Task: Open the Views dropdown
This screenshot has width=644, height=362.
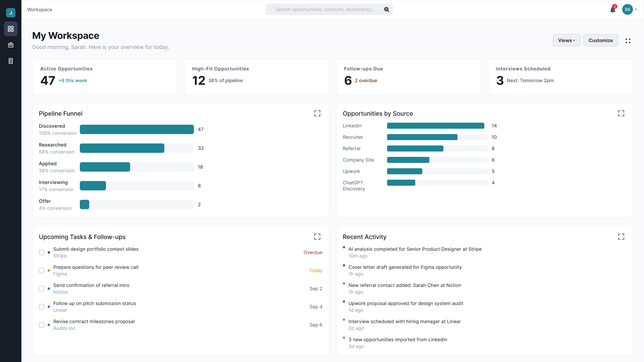Action: (567, 40)
